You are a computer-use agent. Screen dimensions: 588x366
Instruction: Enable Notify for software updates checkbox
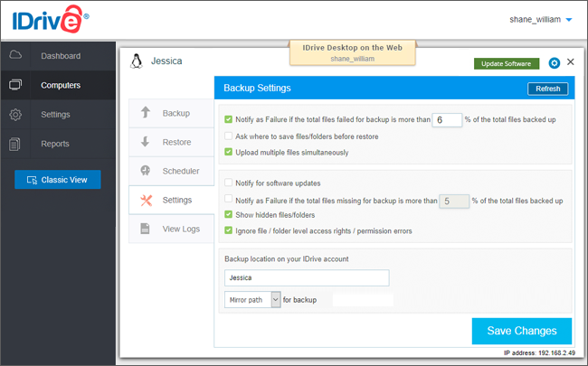pos(228,183)
